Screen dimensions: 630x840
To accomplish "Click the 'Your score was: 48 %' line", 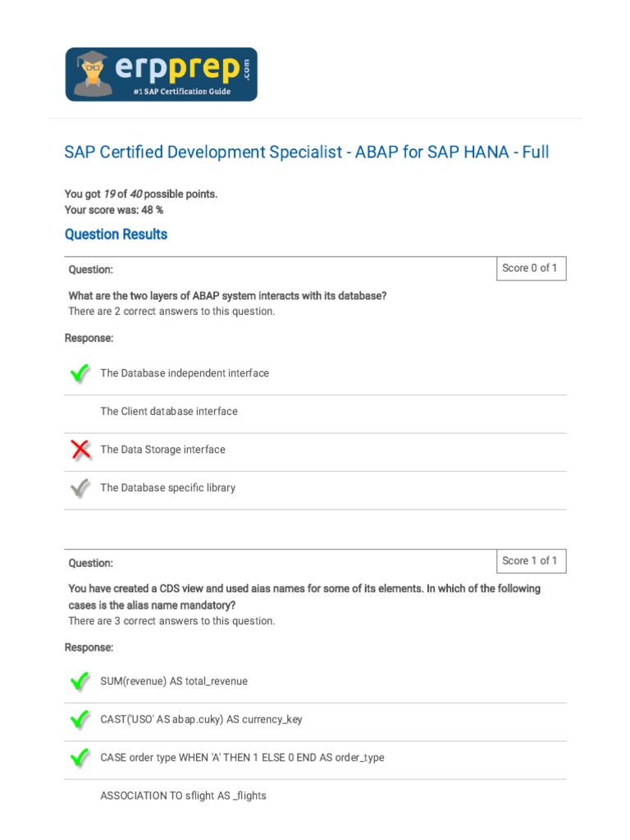I will pos(114,210).
